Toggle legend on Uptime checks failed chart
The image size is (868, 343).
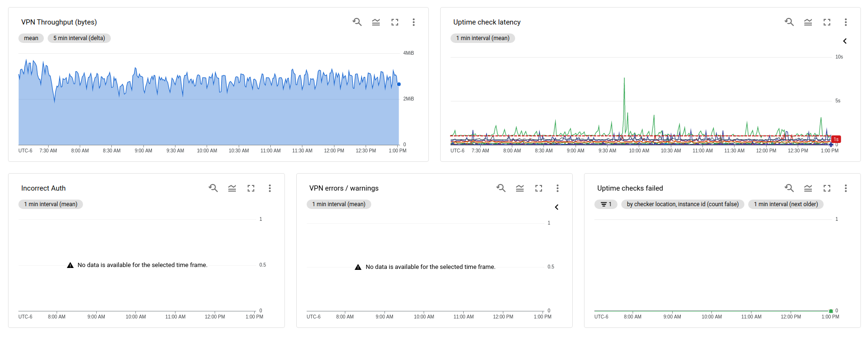pos(808,188)
